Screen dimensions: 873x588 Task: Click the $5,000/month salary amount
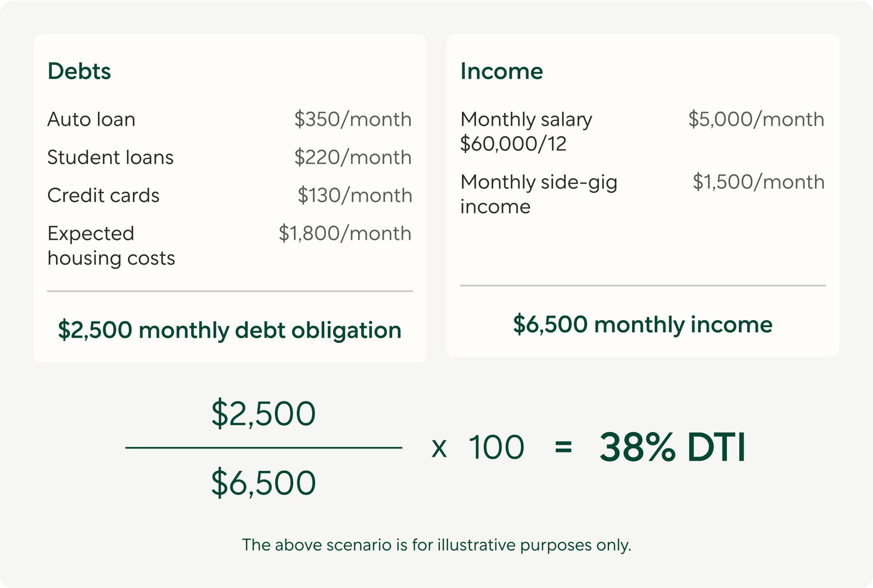pos(756,120)
